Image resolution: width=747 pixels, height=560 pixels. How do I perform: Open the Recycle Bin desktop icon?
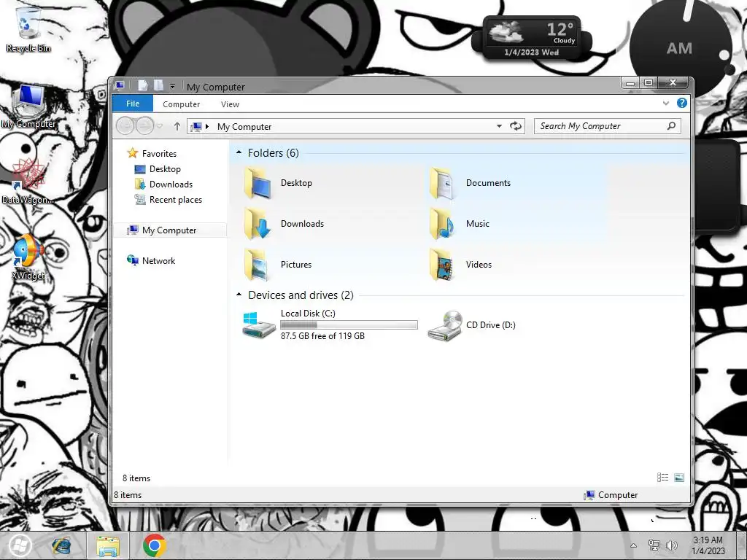tap(27, 28)
